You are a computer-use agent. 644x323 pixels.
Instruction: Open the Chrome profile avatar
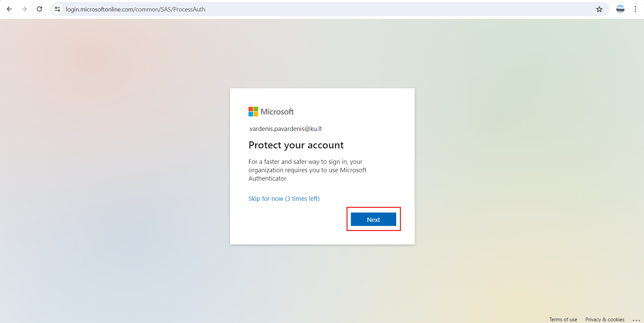point(620,9)
